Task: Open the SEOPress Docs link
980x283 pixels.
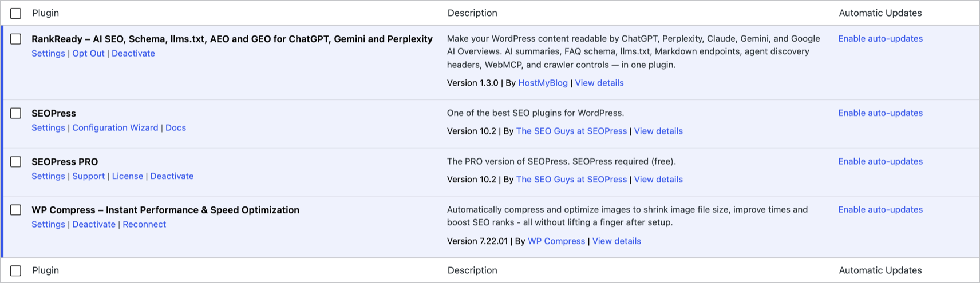Action: coord(176,127)
